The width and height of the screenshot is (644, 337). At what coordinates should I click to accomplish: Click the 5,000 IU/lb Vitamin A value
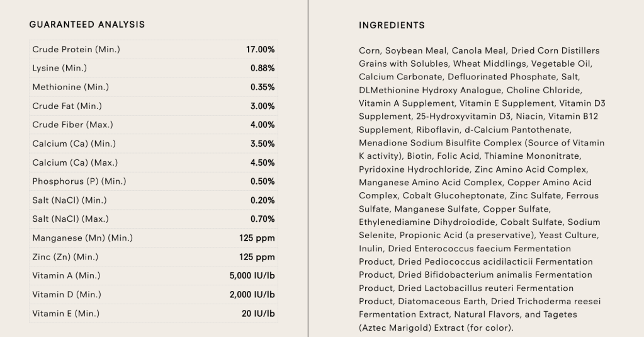[252, 276]
